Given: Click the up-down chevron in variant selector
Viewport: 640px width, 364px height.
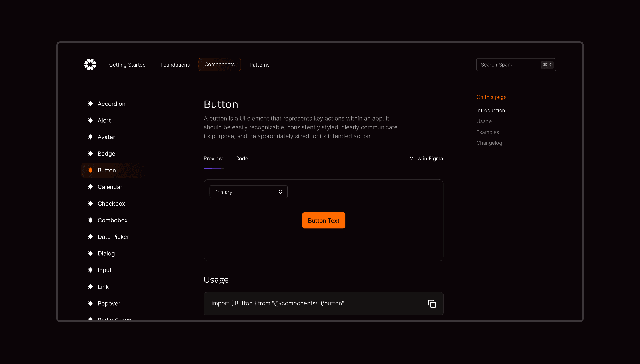Looking at the screenshot, I should click(x=280, y=192).
